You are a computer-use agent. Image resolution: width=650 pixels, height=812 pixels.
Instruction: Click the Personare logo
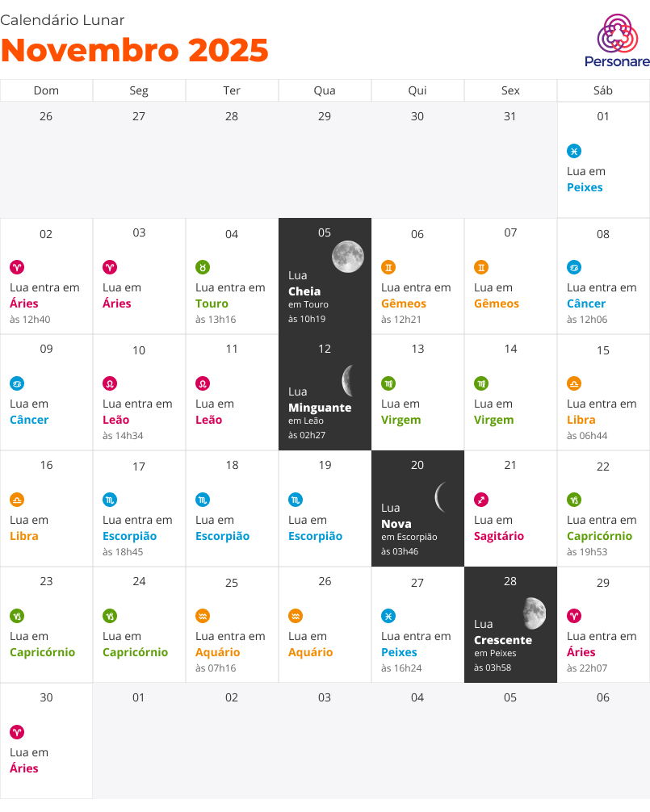coord(617,41)
